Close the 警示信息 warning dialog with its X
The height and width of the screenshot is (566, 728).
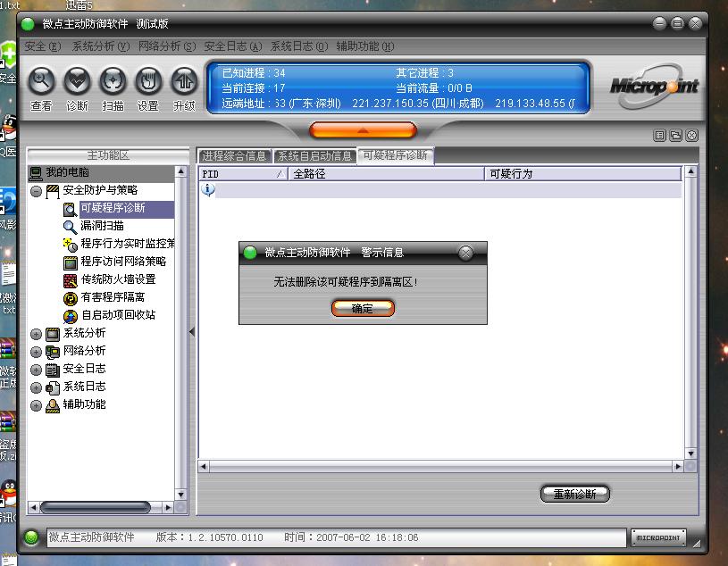click(465, 253)
